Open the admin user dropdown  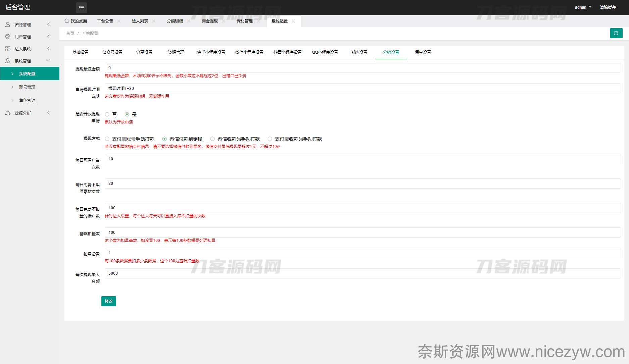pyautogui.click(x=583, y=7)
